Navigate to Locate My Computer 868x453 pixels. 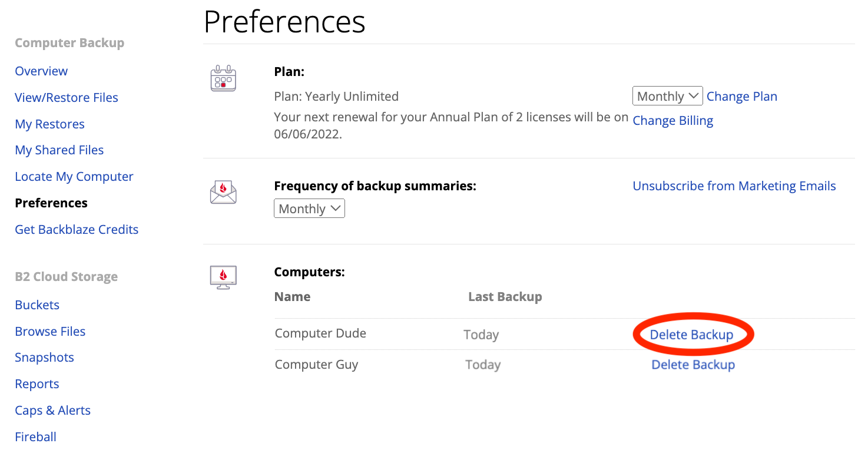click(74, 177)
